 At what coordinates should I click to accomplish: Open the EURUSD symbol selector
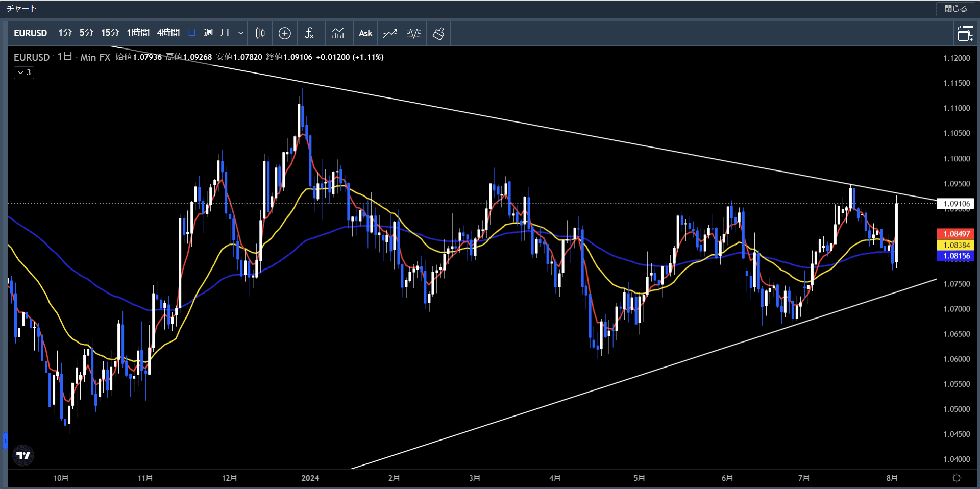[31, 33]
